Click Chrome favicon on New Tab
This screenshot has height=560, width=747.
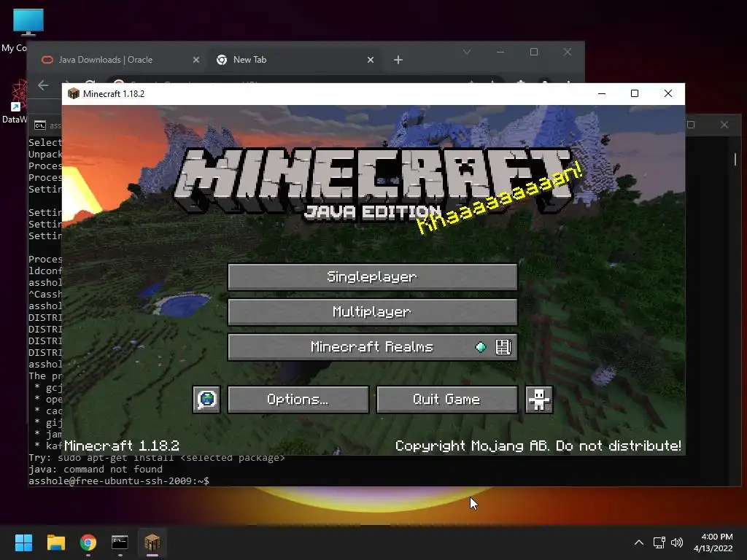(222, 60)
